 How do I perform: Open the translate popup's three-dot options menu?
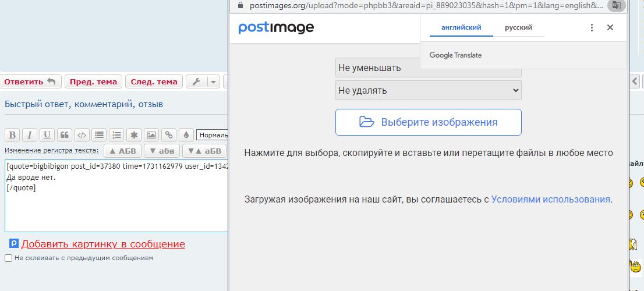point(592,27)
